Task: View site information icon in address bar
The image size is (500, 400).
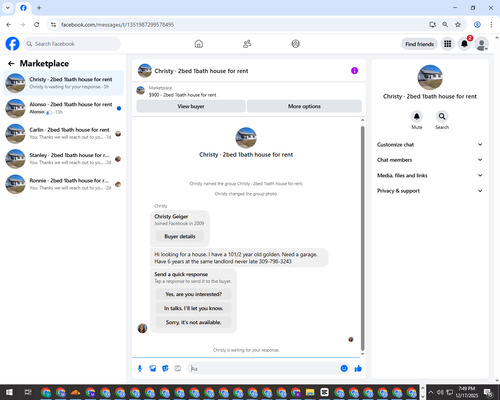Action: pyautogui.click(x=53, y=25)
